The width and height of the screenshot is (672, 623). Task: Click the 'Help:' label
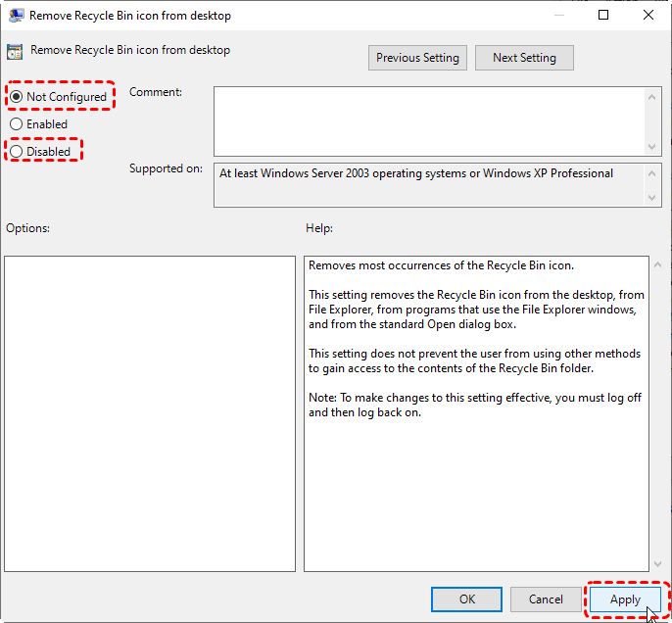319,228
